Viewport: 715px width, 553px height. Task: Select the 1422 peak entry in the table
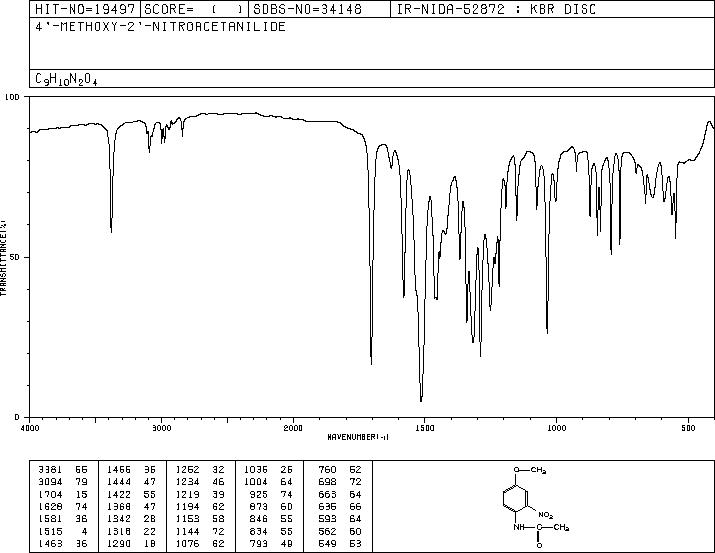(x=131, y=494)
